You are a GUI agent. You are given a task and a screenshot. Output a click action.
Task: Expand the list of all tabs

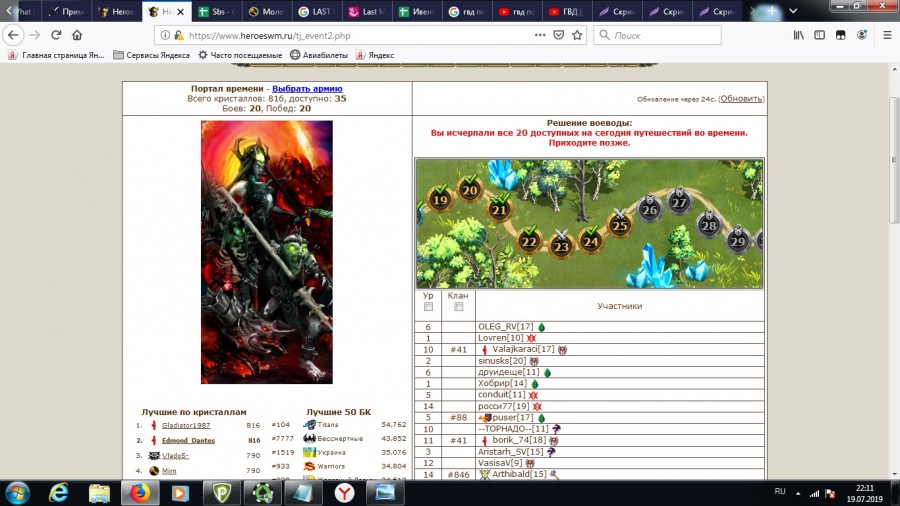[793, 11]
